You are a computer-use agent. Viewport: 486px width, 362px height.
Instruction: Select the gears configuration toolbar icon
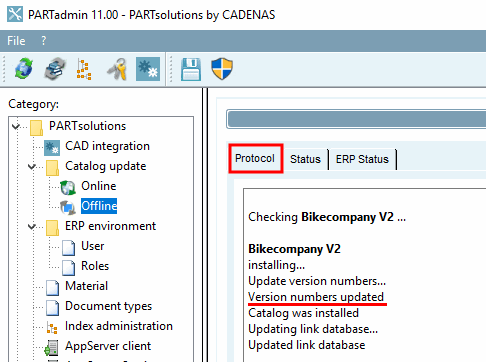tap(148, 69)
